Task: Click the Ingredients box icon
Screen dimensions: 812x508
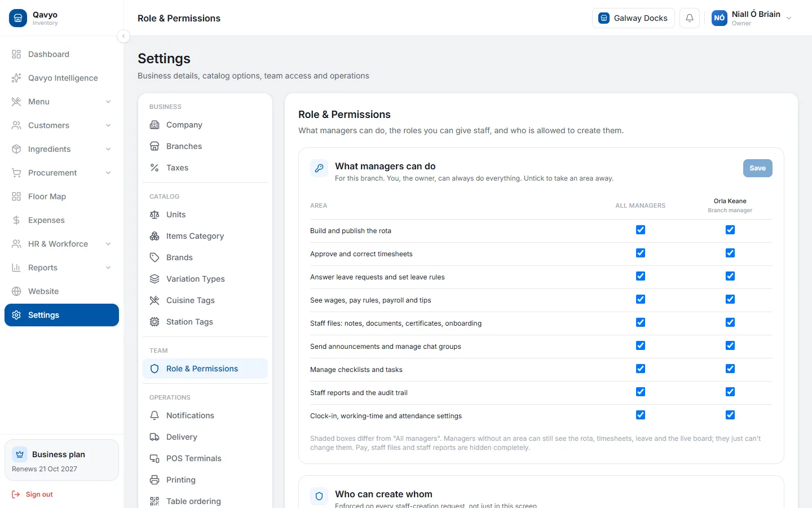Action: click(16, 149)
